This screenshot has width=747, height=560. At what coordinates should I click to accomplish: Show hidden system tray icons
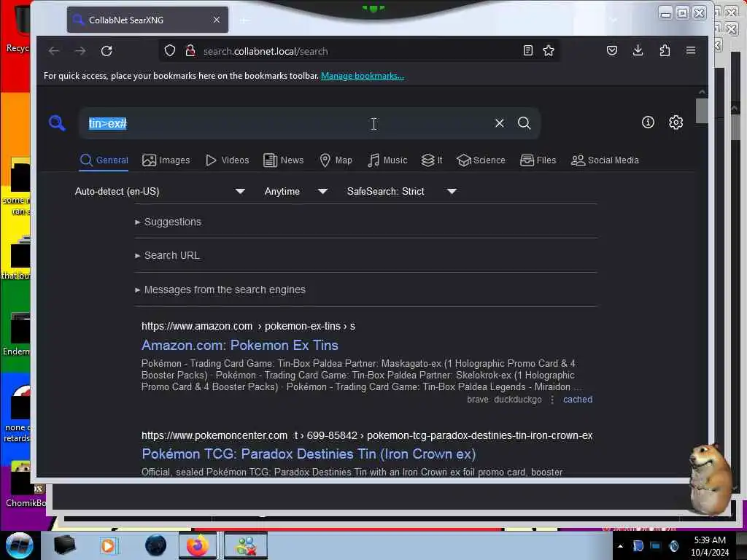pyautogui.click(x=620, y=546)
